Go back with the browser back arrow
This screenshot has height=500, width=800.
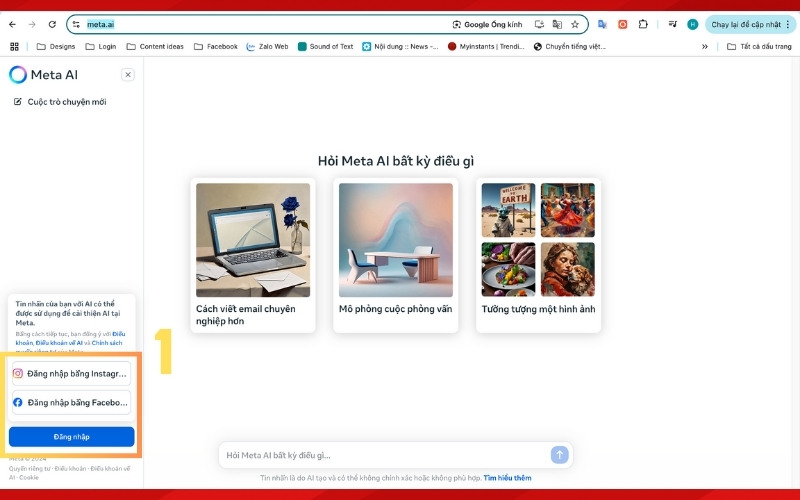(12, 24)
